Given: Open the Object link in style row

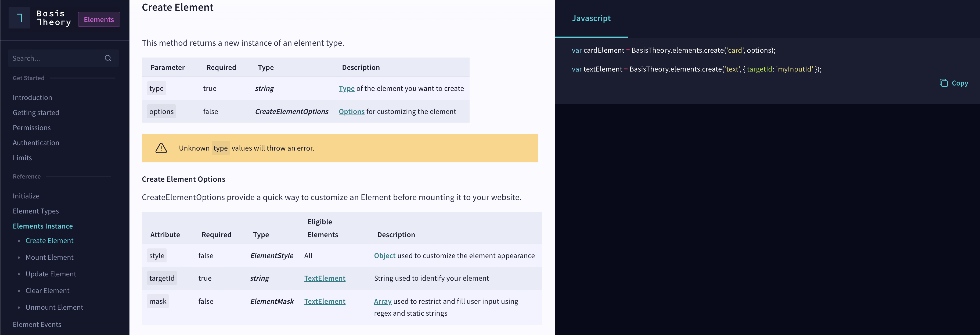Looking at the screenshot, I should [x=385, y=256].
